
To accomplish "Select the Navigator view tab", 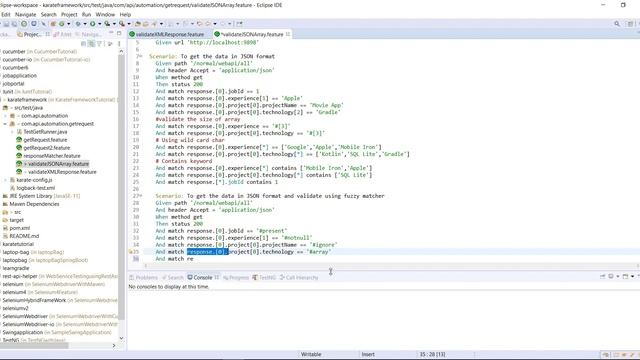I will 89,34.
